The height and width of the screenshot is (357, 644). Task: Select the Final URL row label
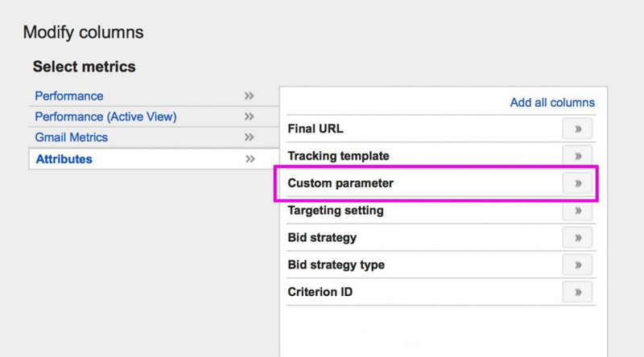tap(316, 129)
